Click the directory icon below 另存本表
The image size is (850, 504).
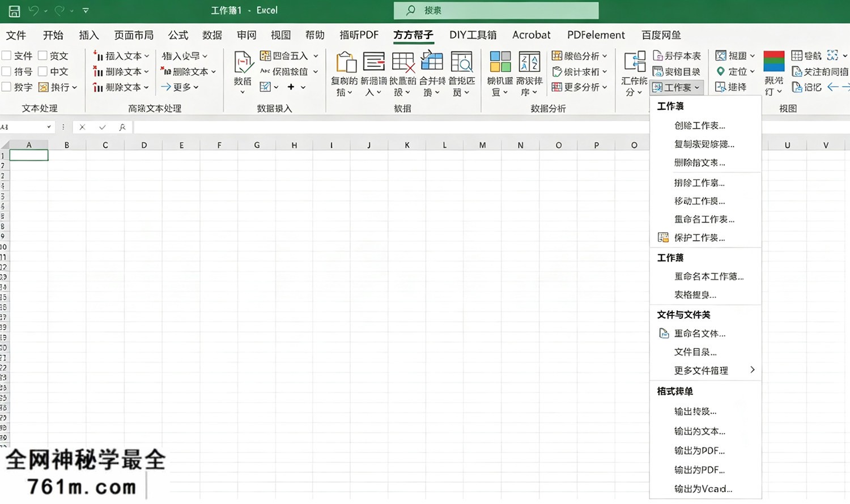click(x=658, y=71)
